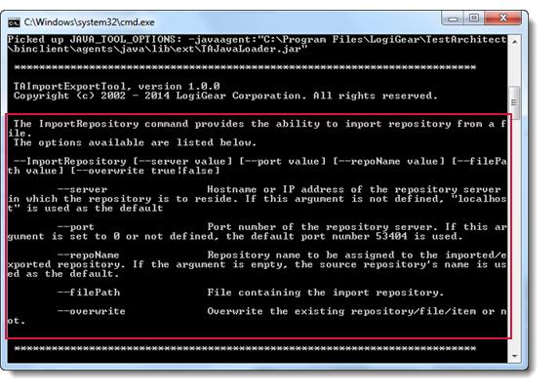Minimize the cmd.exe window
The width and height of the screenshot is (558, 392).
click(453, 19)
